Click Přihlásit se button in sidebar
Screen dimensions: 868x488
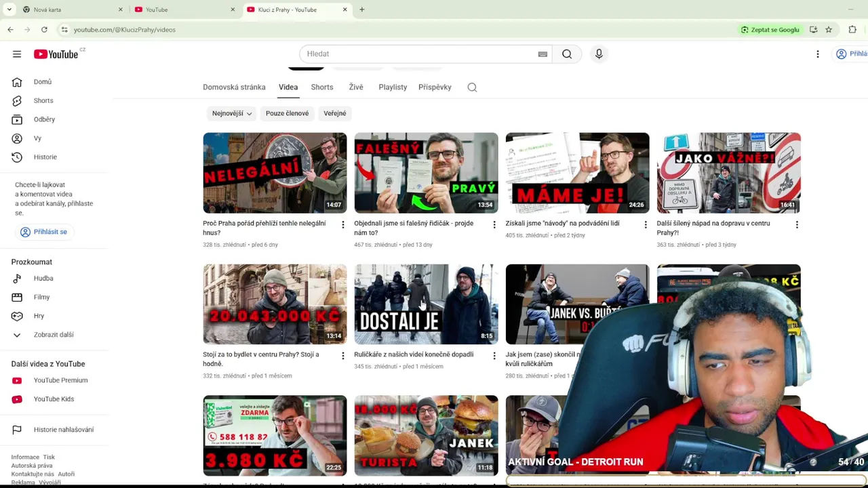pos(44,232)
